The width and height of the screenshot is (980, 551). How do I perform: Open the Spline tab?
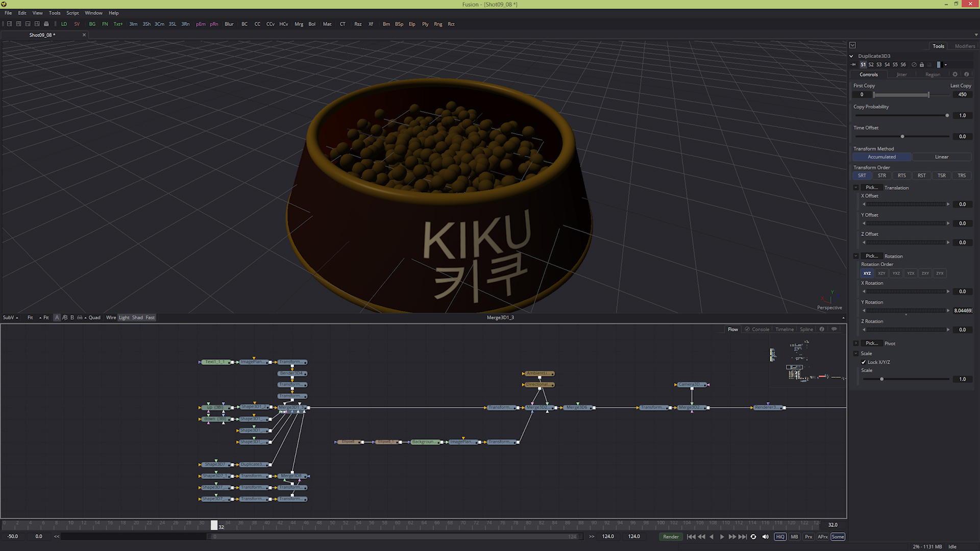(806, 330)
